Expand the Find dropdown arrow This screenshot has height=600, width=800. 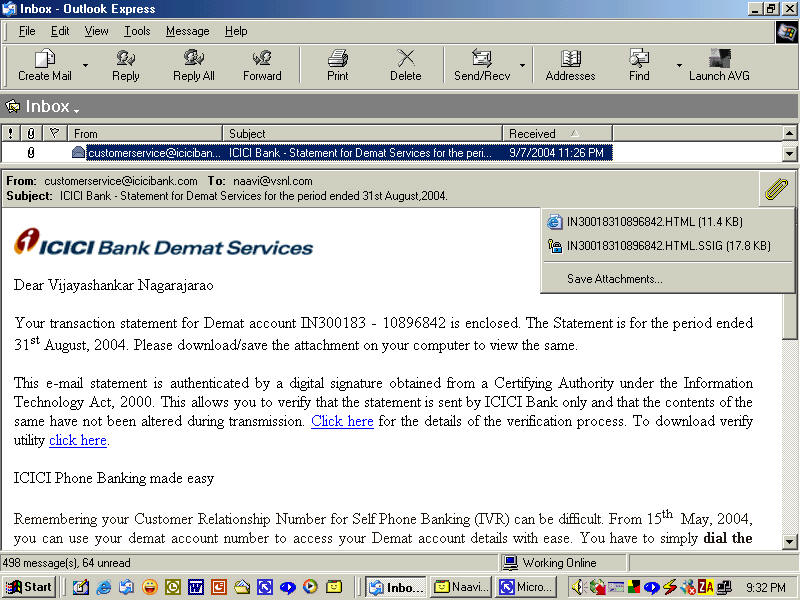(x=679, y=65)
